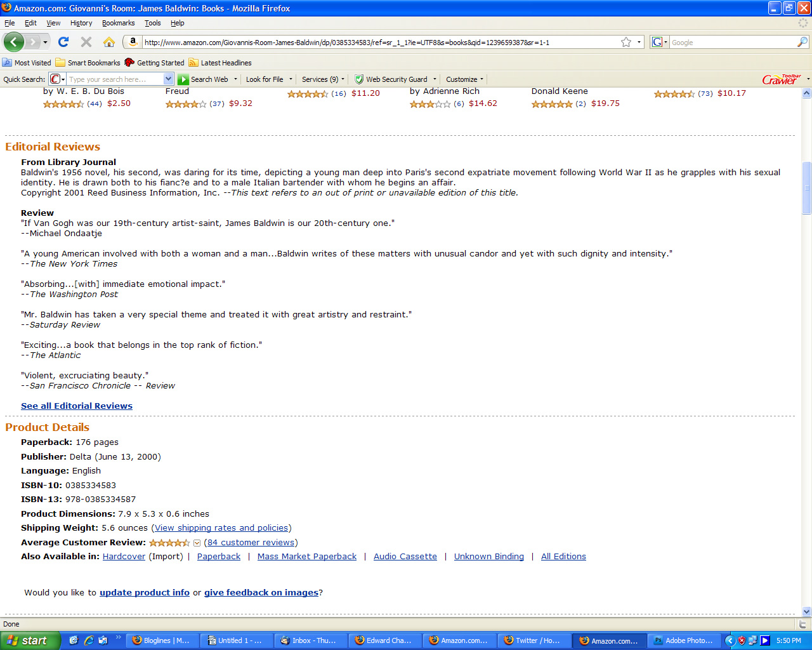
Task: Switch to Untitled 1 taskbar window
Action: 237,640
